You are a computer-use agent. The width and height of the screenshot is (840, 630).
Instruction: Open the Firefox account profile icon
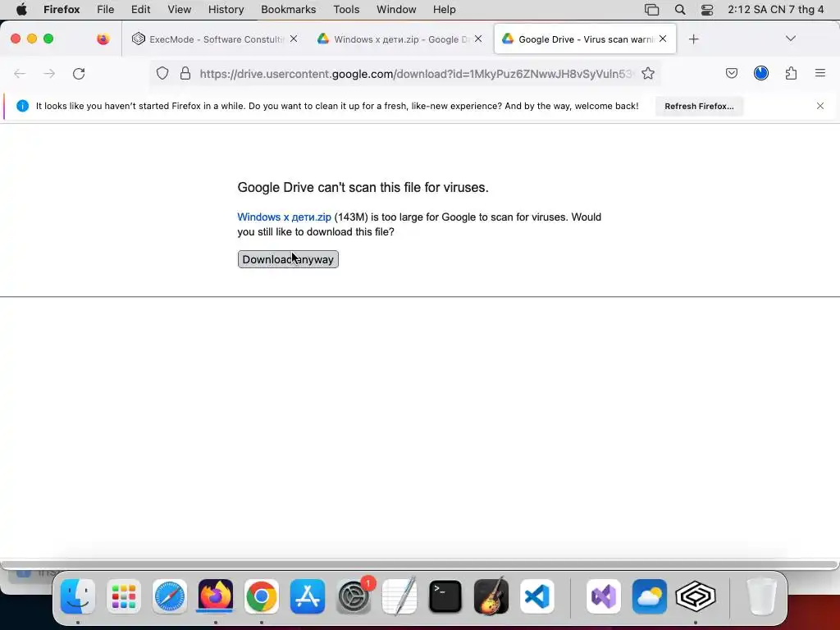click(761, 73)
